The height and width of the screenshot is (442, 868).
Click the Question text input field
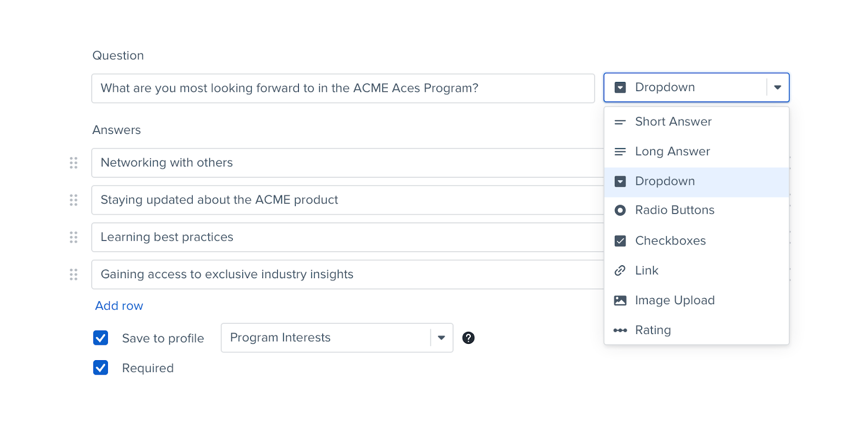tap(343, 88)
